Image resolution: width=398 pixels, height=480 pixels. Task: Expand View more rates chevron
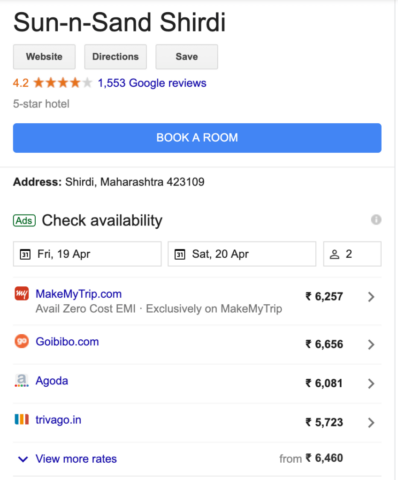tap(23, 459)
